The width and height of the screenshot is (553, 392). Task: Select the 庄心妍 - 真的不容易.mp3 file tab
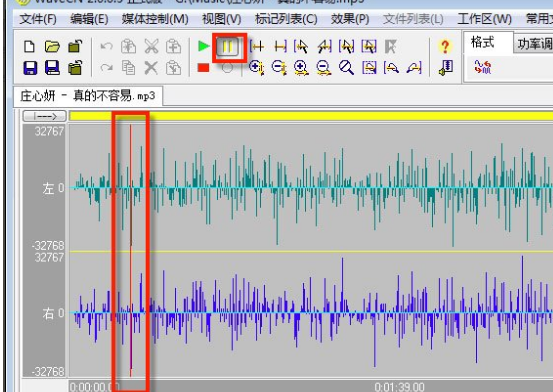[88, 96]
